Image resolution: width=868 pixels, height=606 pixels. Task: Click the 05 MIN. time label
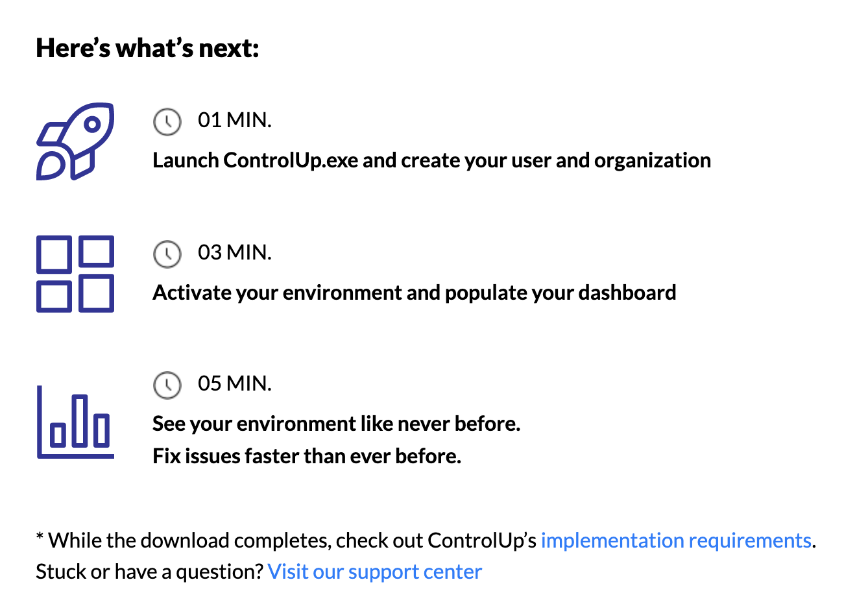(235, 383)
